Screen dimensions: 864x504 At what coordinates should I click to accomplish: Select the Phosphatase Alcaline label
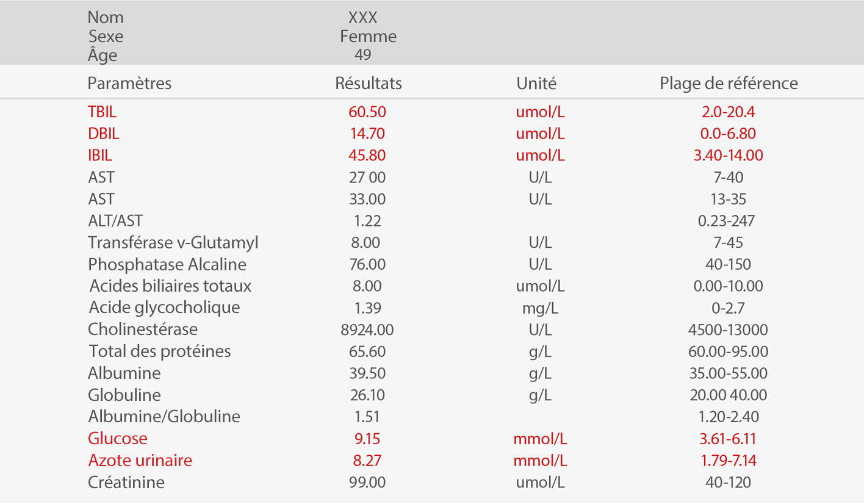[x=167, y=265]
